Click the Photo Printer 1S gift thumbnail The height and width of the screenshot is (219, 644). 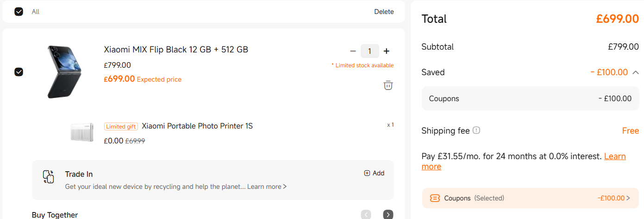(82, 132)
